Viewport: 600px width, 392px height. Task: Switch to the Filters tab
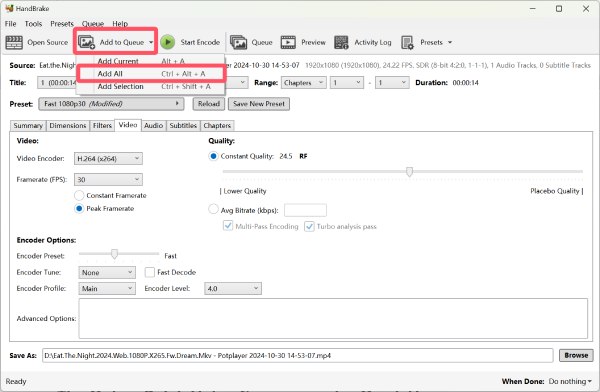pyautogui.click(x=102, y=126)
